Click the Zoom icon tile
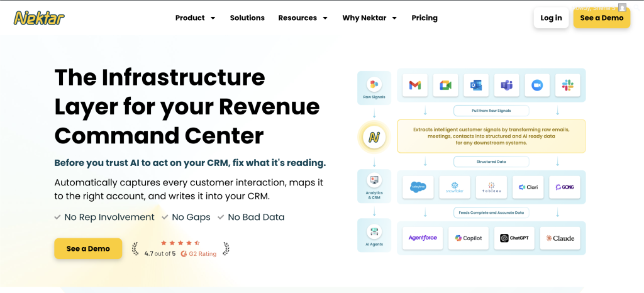The width and height of the screenshot is (644, 293). click(537, 86)
